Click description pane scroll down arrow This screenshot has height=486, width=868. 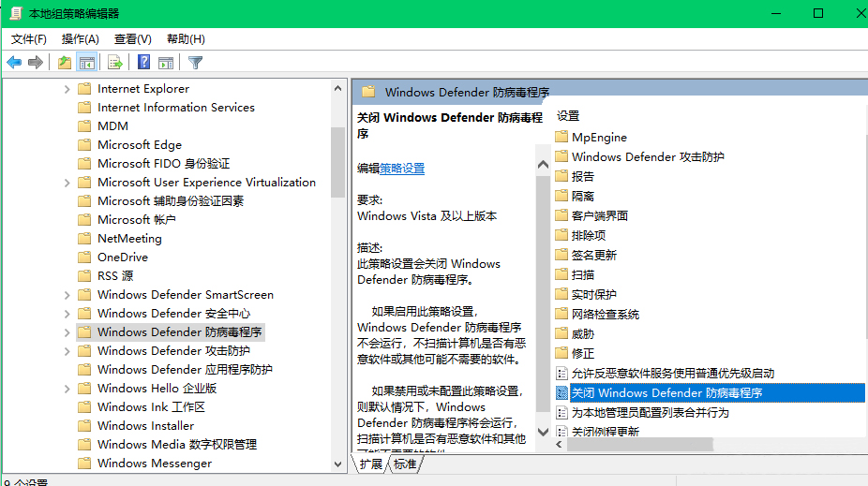[543, 432]
